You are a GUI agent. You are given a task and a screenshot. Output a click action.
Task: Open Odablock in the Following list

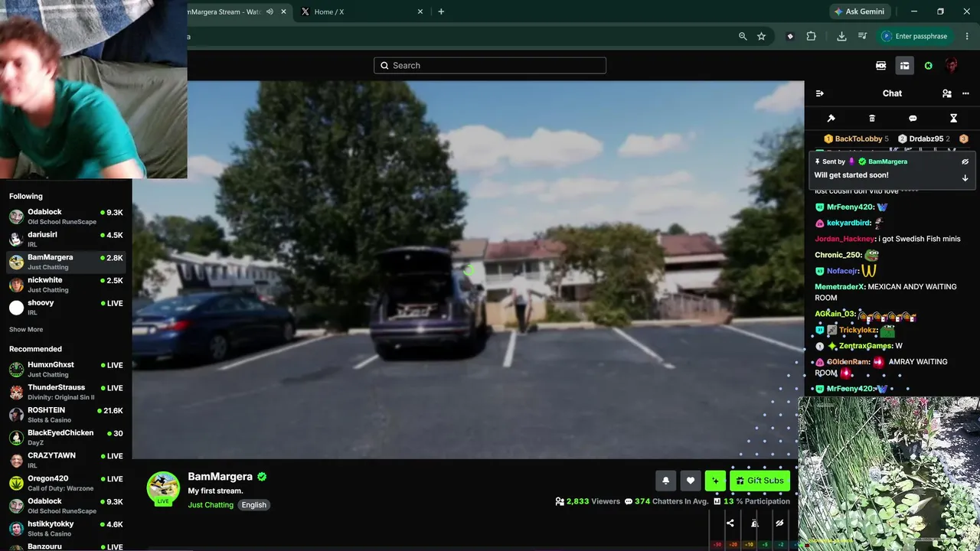click(x=66, y=217)
